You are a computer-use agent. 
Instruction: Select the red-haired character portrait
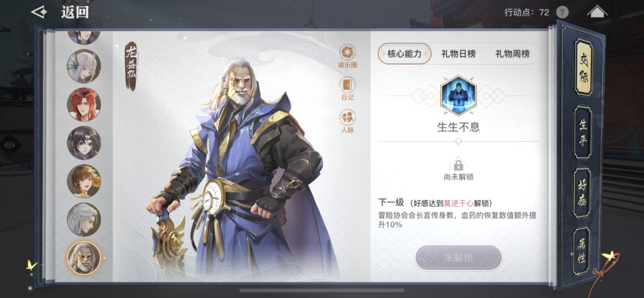pyautogui.click(x=84, y=104)
